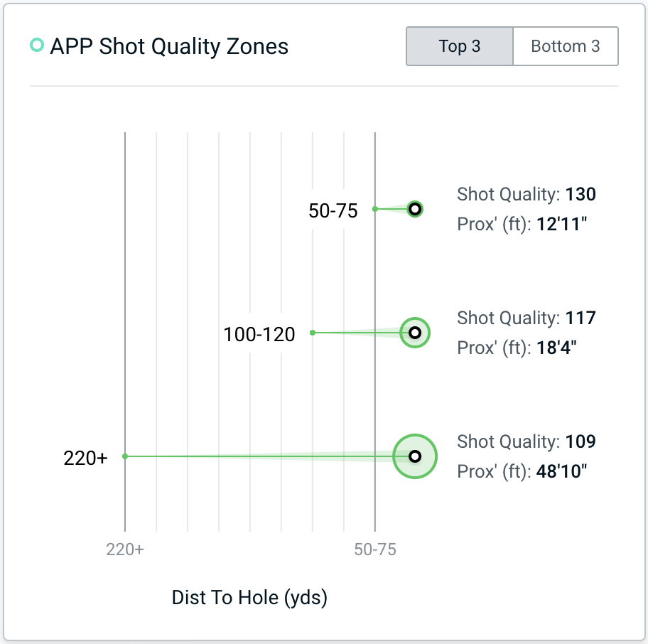Click the small green dot starting the 50-75 line
The image size is (648, 644).
tap(375, 209)
